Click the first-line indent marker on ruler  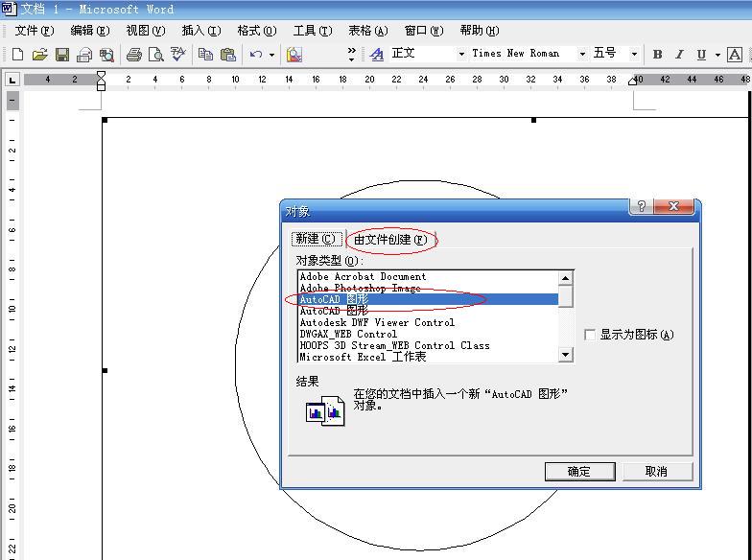[101, 75]
